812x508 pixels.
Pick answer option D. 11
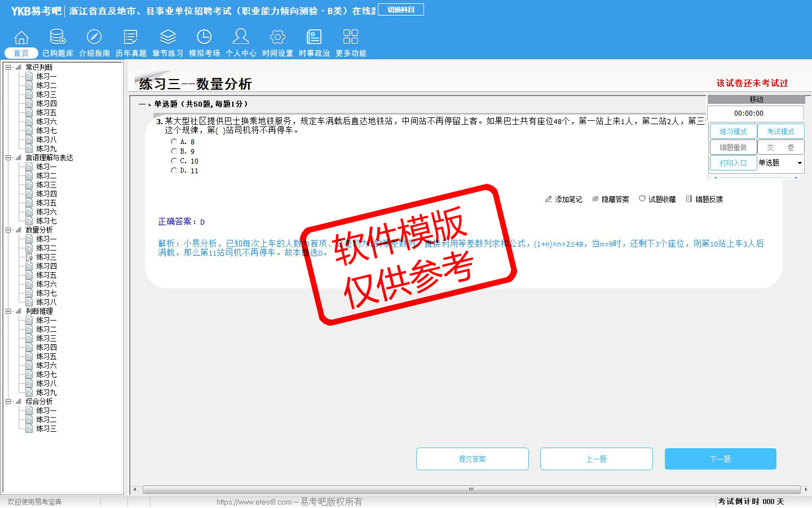coord(174,170)
